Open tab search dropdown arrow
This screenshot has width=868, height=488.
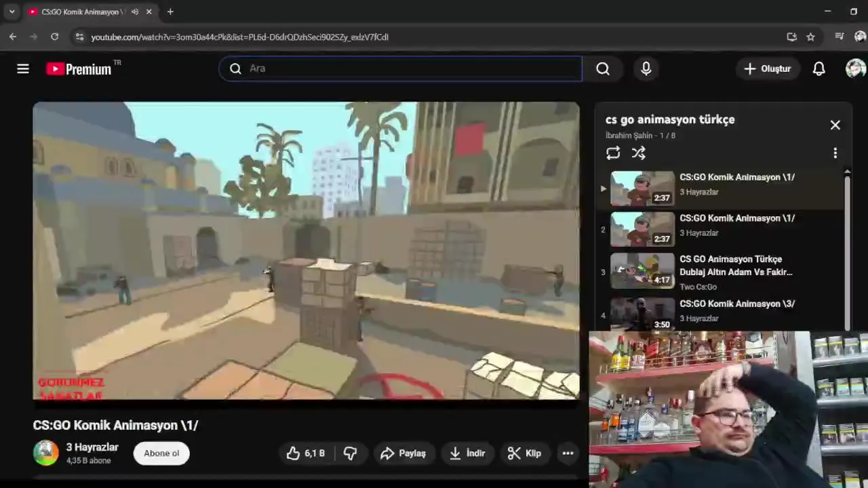click(12, 12)
